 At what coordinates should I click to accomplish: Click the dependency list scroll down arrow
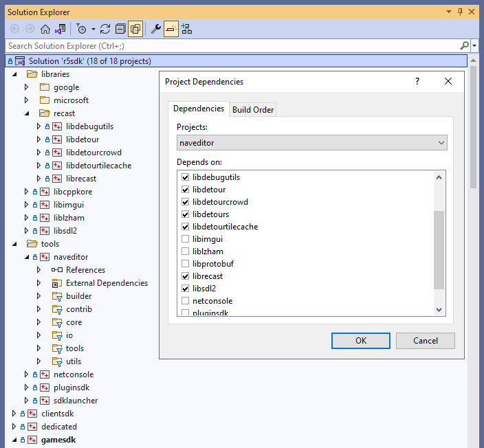click(x=439, y=309)
